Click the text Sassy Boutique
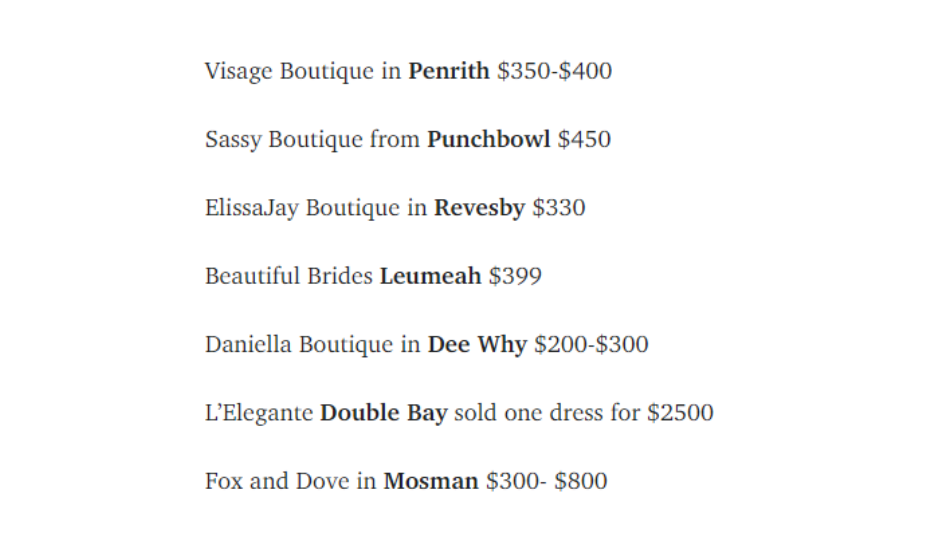 [284, 140]
